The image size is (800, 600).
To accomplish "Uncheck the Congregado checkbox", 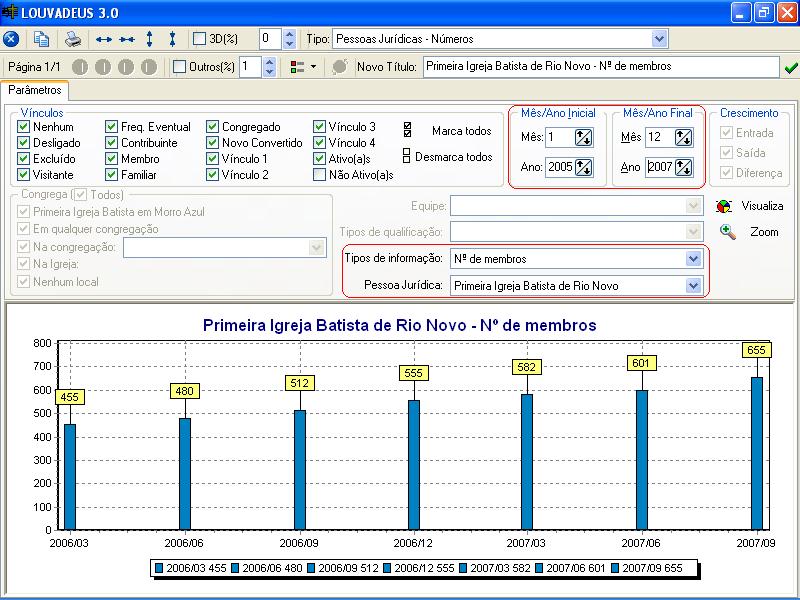I will (212, 127).
